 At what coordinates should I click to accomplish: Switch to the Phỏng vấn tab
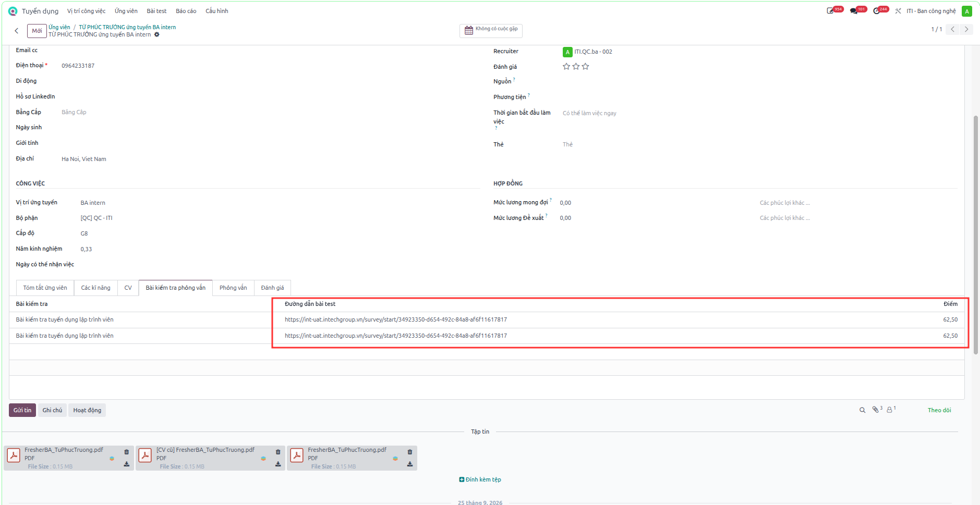pyautogui.click(x=233, y=288)
